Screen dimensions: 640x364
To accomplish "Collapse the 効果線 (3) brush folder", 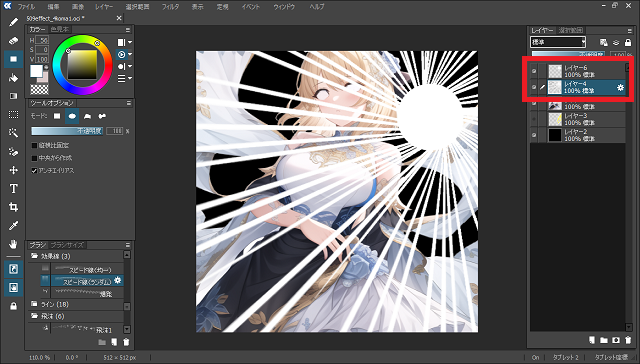I will (x=34, y=256).
